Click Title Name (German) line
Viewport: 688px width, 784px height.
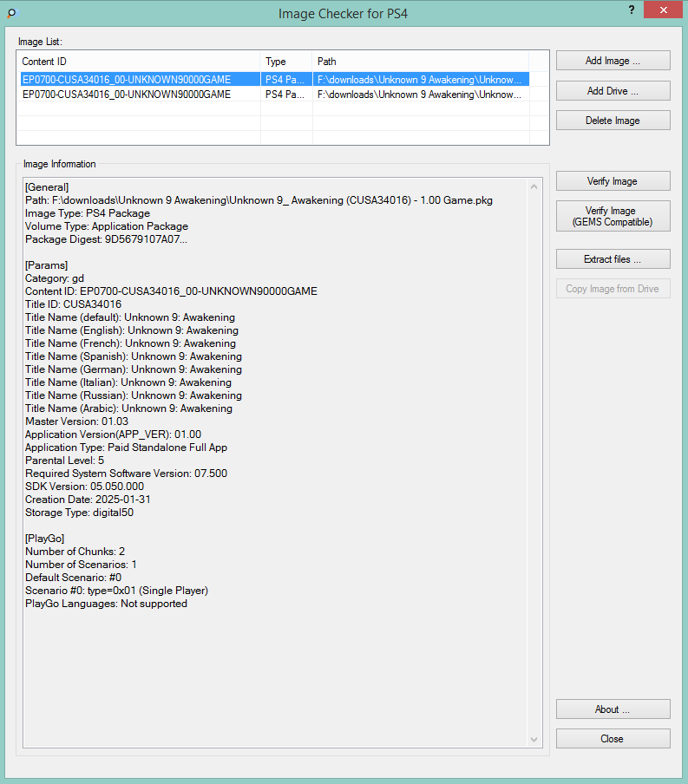point(134,369)
